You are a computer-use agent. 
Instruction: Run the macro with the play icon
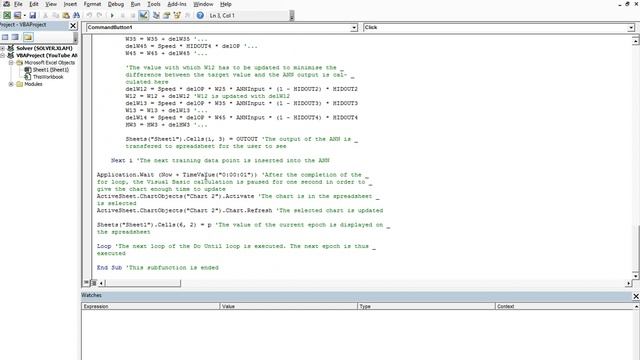click(112, 16)
